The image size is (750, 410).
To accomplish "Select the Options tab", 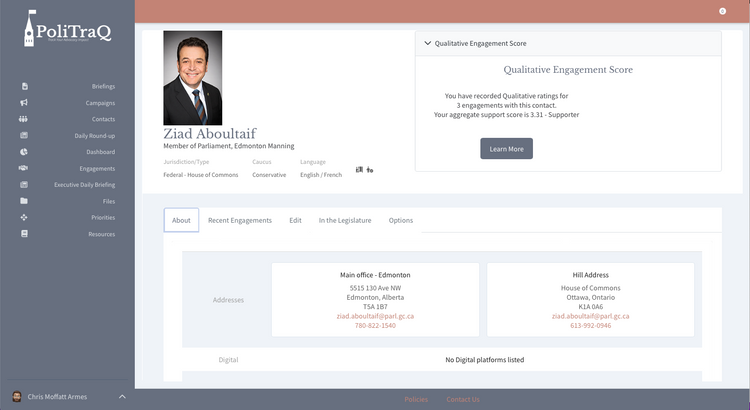I will [401, 220].
